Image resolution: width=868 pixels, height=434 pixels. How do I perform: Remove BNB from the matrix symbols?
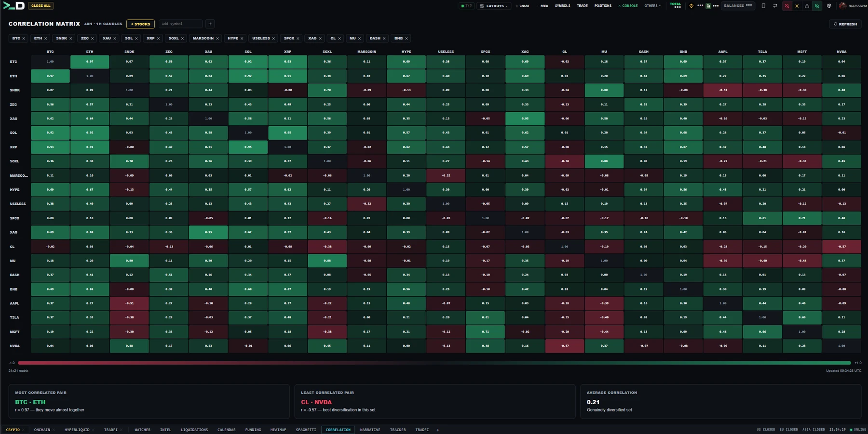[x=407, y=39]
